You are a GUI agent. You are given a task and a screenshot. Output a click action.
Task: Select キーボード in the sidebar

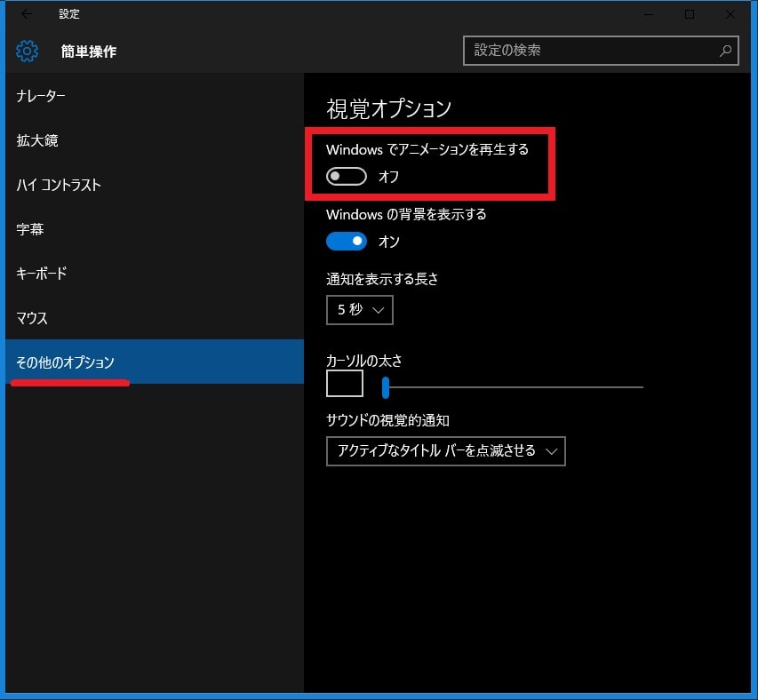(155, 274)
